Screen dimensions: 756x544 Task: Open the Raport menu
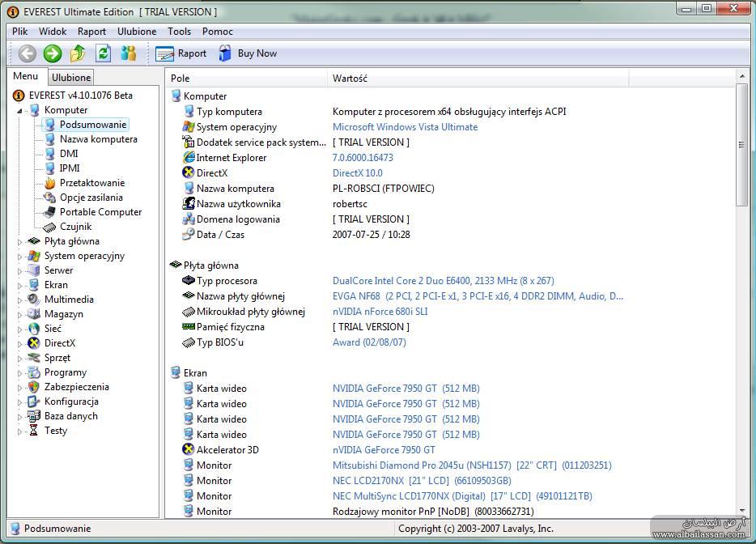(x=91, y=32)
